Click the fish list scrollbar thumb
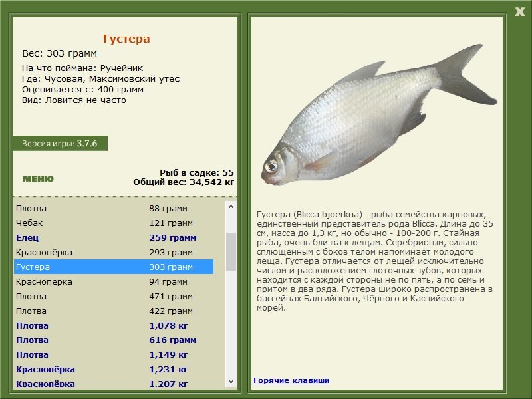 (231, 251)
